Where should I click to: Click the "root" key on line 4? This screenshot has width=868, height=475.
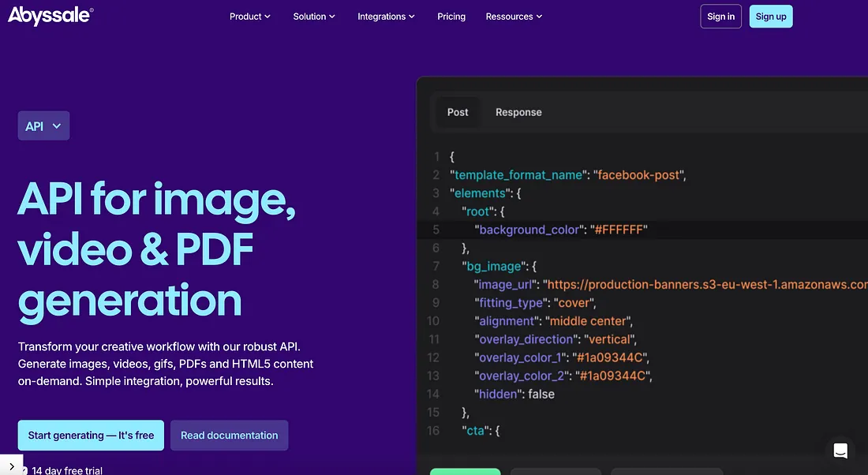click(477, 211)
